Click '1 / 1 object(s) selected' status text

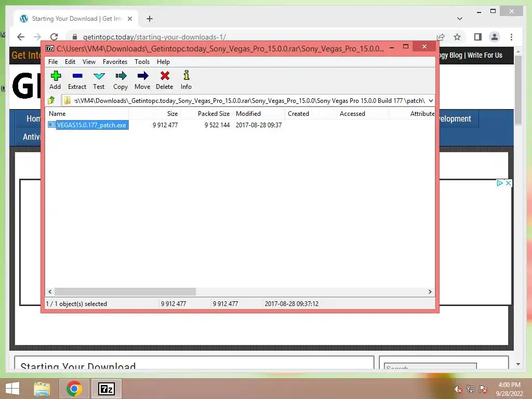[x=76, y=303]
